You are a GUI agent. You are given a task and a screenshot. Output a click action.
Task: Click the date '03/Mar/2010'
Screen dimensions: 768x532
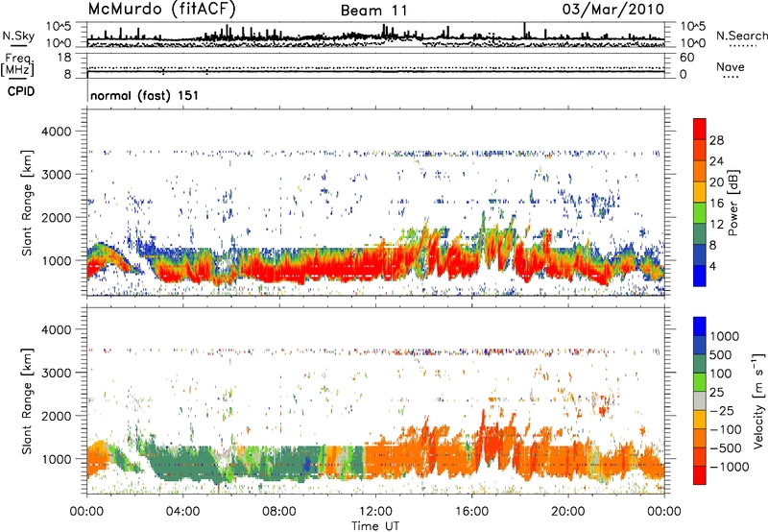tap(612, 9)
